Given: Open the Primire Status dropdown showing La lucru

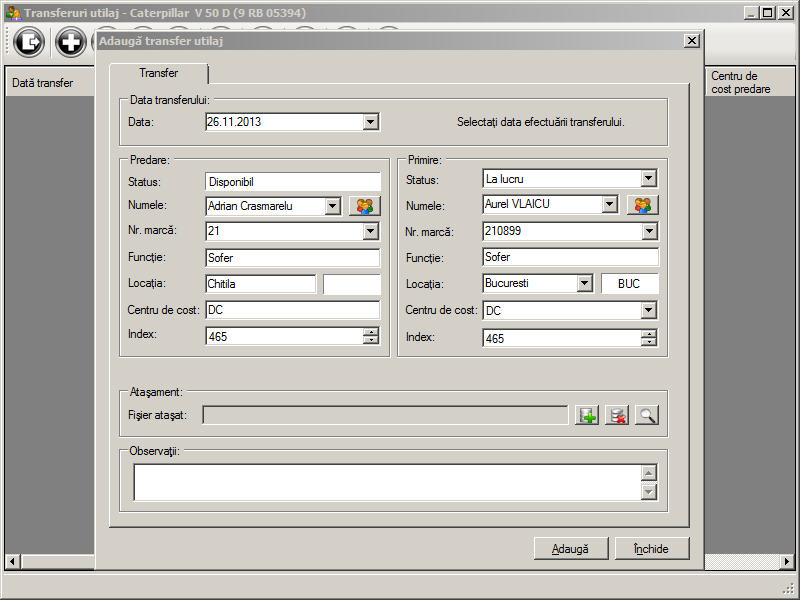Looking at the screenshot, I should [x=648, y=179].
